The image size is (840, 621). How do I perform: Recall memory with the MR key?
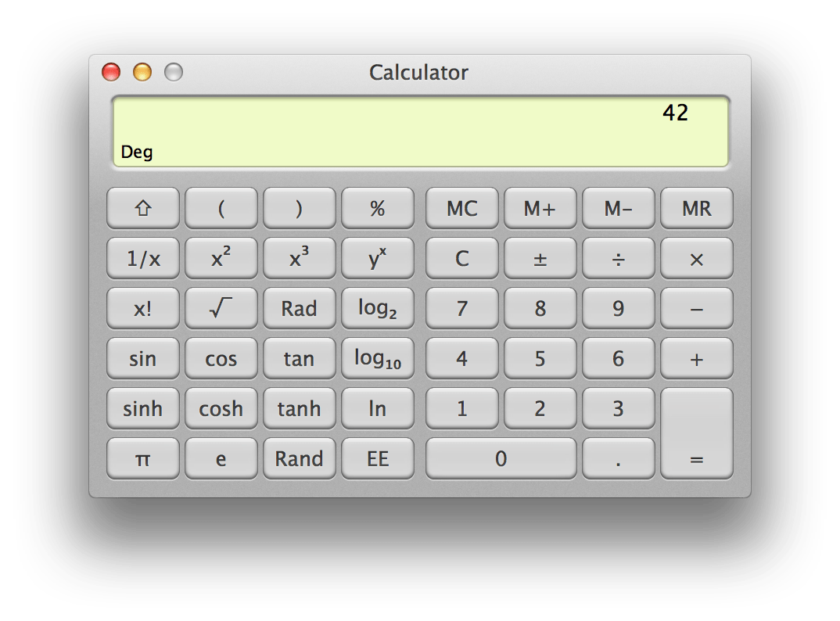click(697, 208)
